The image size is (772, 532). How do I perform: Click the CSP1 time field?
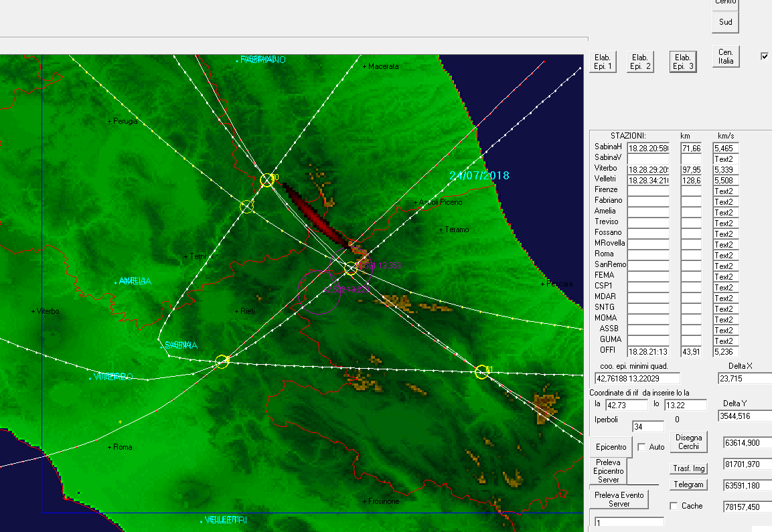[x=648, y=287]
